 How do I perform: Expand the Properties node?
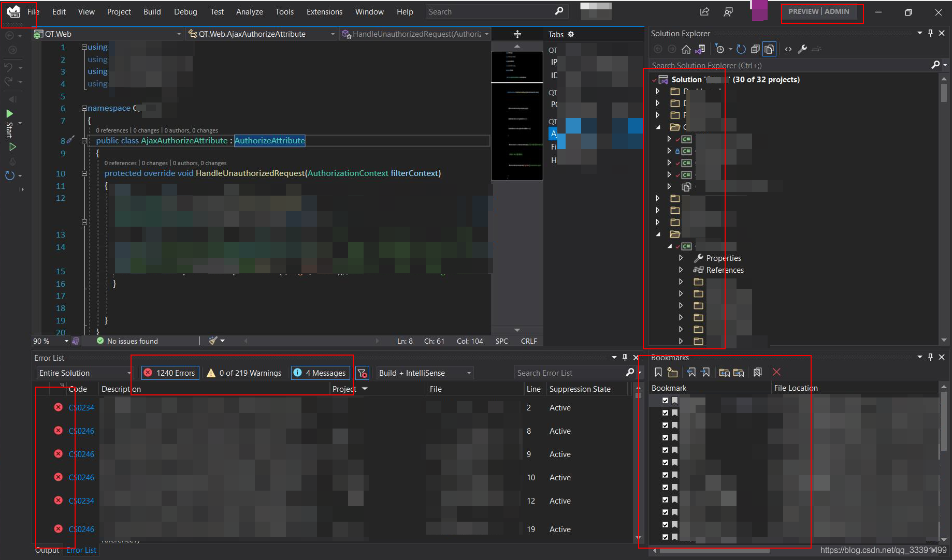coord(681,258)
